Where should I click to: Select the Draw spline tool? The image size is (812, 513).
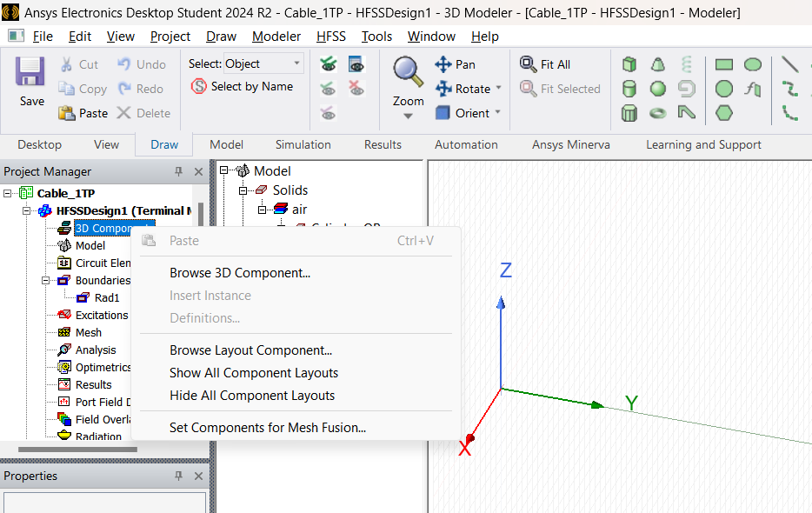[789, 89]
